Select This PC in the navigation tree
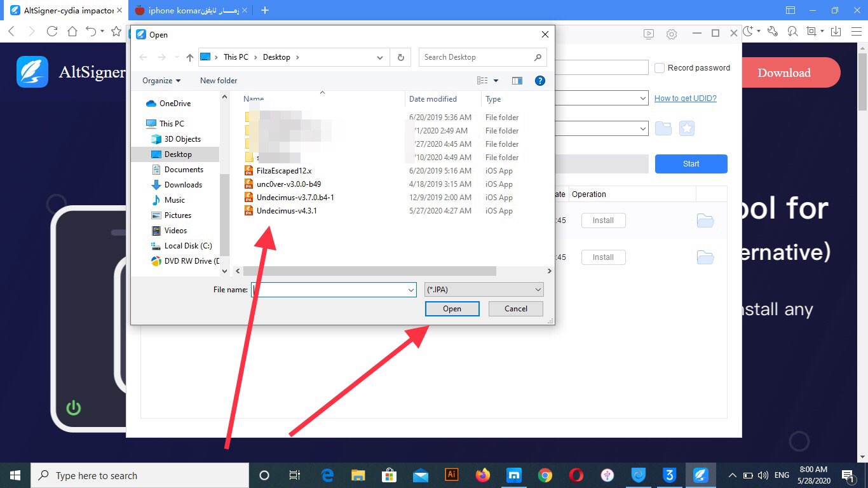 (x=165, y=124)
